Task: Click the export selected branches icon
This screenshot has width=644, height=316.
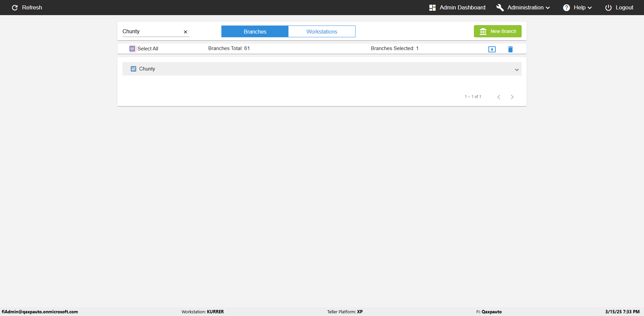Action: [492, 49]
